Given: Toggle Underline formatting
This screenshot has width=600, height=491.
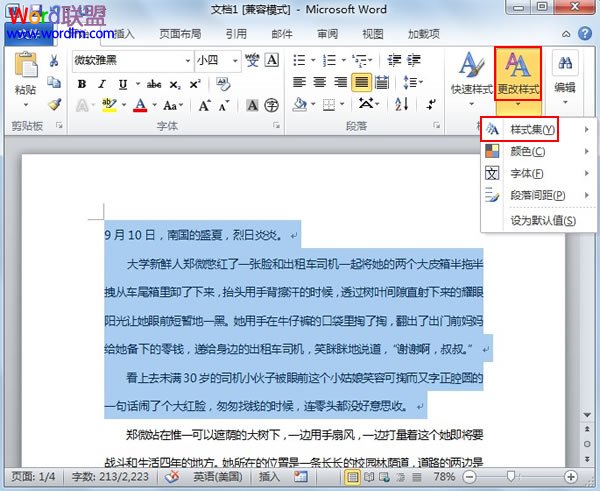Looking at the screenshot, I should pos(122,84).
